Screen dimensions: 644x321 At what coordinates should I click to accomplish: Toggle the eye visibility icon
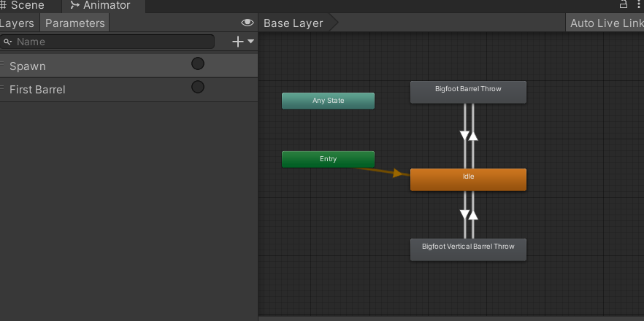248,23
